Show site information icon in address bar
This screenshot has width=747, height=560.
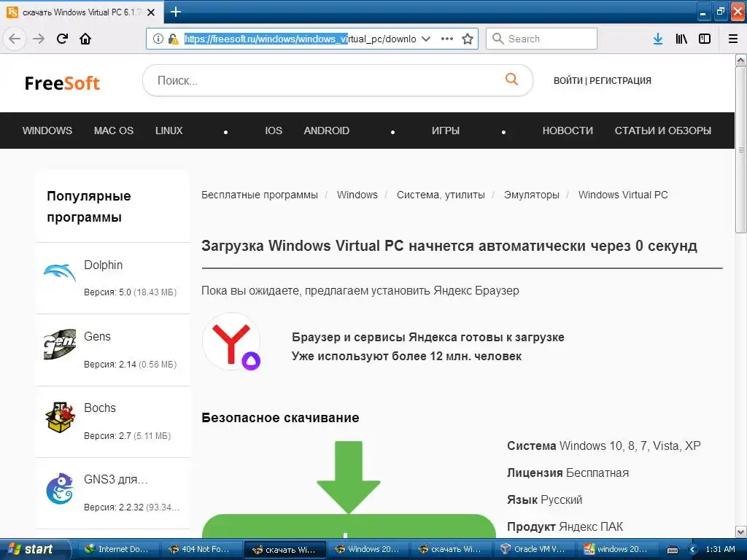tap(158, 39)
